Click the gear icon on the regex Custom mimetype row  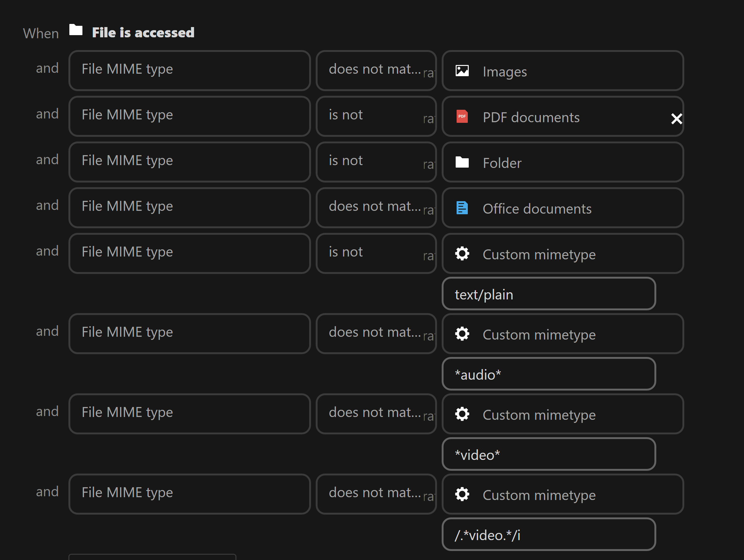(462, 494)
